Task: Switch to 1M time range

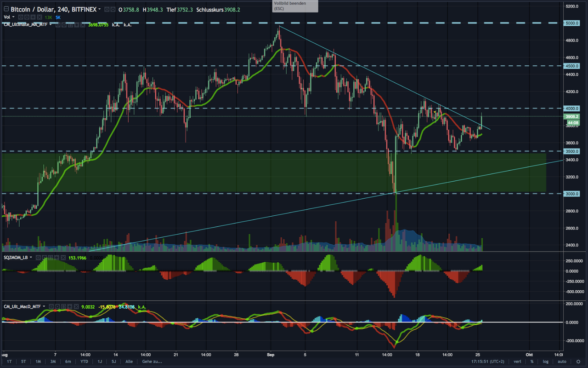Action: pos(38,362)
